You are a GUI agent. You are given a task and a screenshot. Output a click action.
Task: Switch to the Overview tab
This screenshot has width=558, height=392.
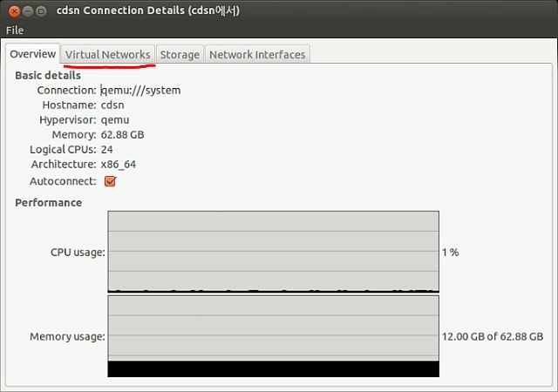(32, 54)
